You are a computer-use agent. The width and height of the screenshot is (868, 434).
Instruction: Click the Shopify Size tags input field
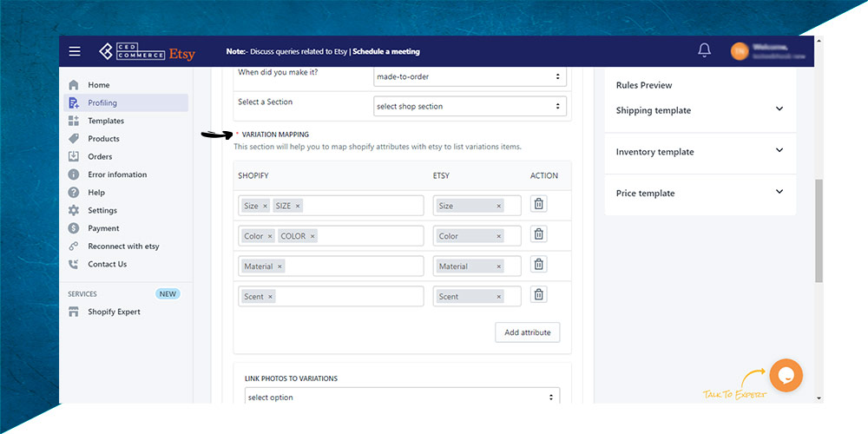pyautogui.click(x=331, y=206)
